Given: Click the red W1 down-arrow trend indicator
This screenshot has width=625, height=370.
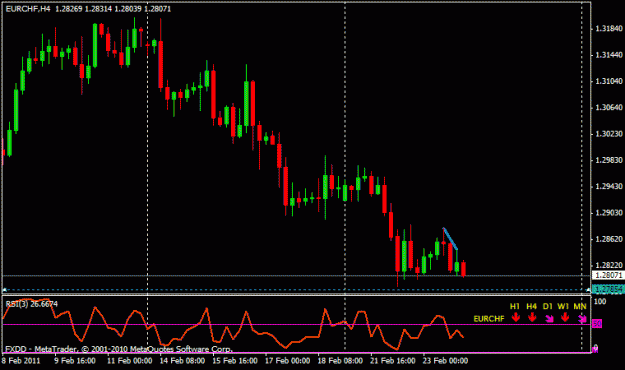Looking at the screenshot, I should (564, 318).
